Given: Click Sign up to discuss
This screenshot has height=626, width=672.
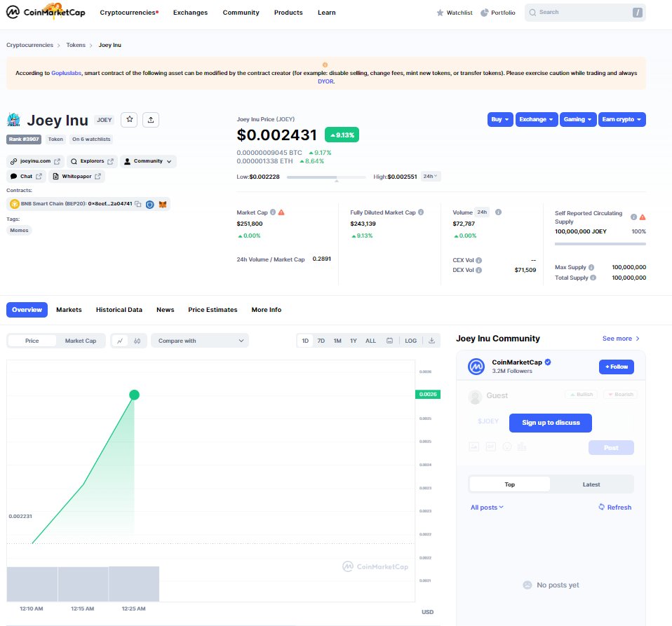Looking at the screenshot, I should (x=551, y=423).
